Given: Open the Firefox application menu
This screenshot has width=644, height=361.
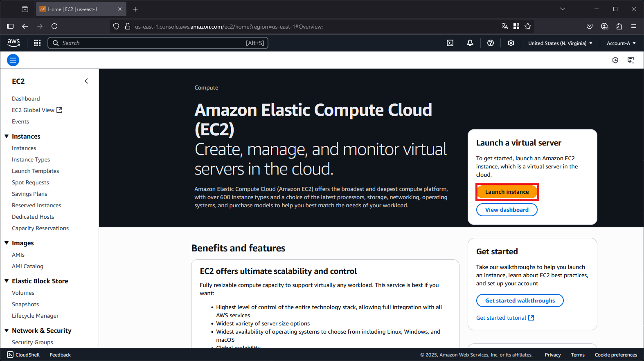Looking at the screenshot, I should tap(634, 26).
